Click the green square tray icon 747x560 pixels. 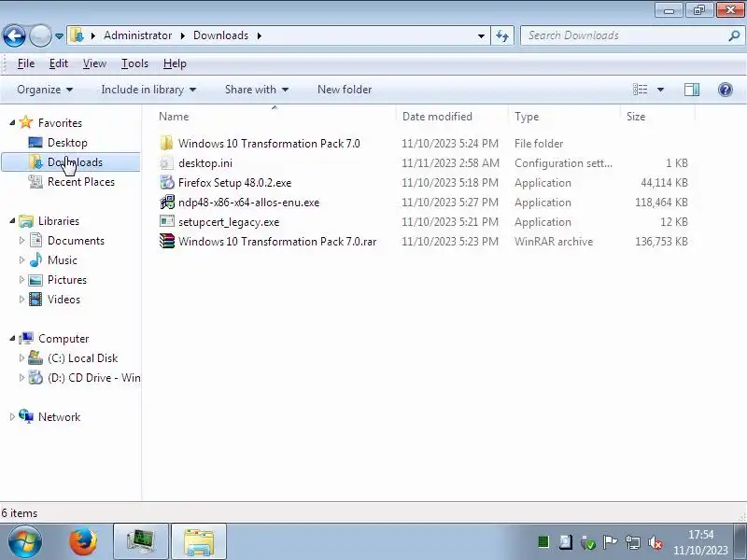point(543,542)
